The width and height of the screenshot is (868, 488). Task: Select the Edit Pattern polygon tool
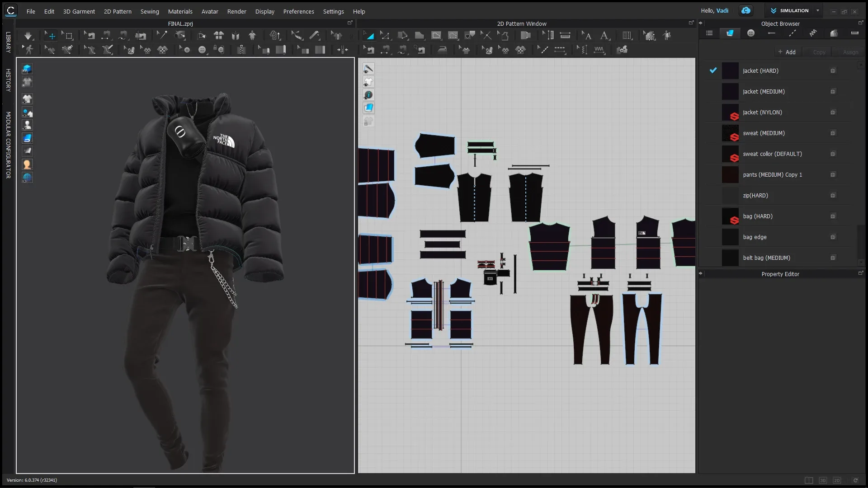tap(386, 35)
